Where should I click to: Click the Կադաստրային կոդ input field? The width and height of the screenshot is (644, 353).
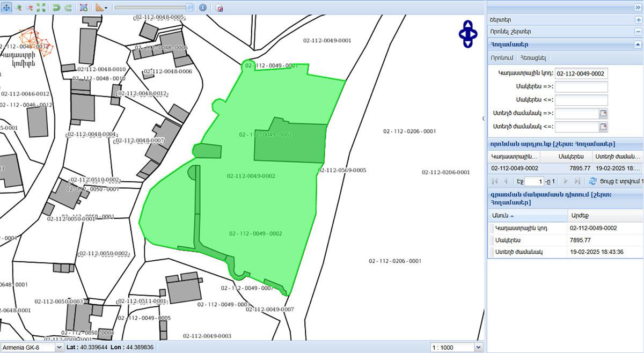[581, 73]
